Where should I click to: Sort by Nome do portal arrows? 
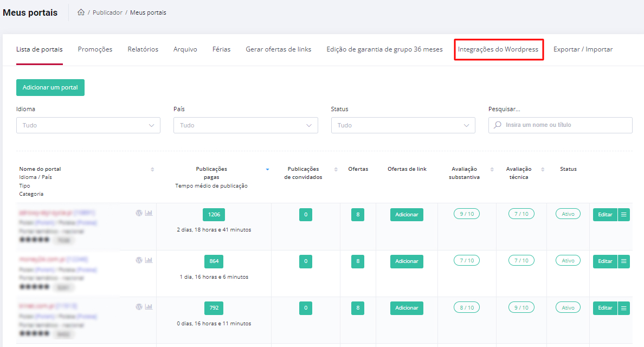152,169
